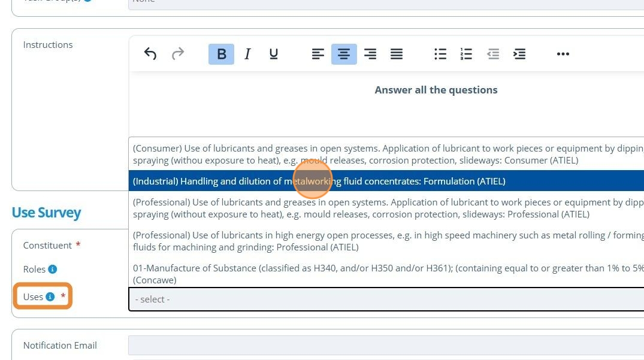Select Professional lubricants in high energy open processes
Viewport: 644px width, 360px height.
pos(386,241)
